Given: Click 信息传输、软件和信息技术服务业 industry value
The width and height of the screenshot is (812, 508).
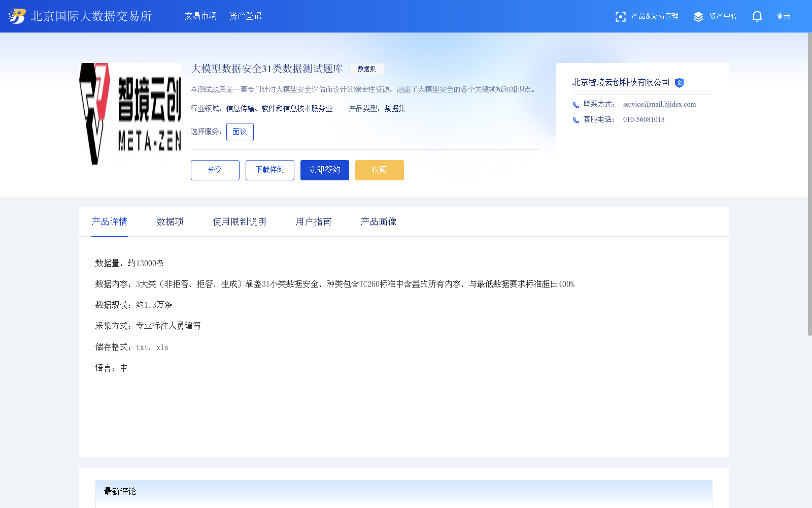Looking at the screenshot, I should pos(280,109).
